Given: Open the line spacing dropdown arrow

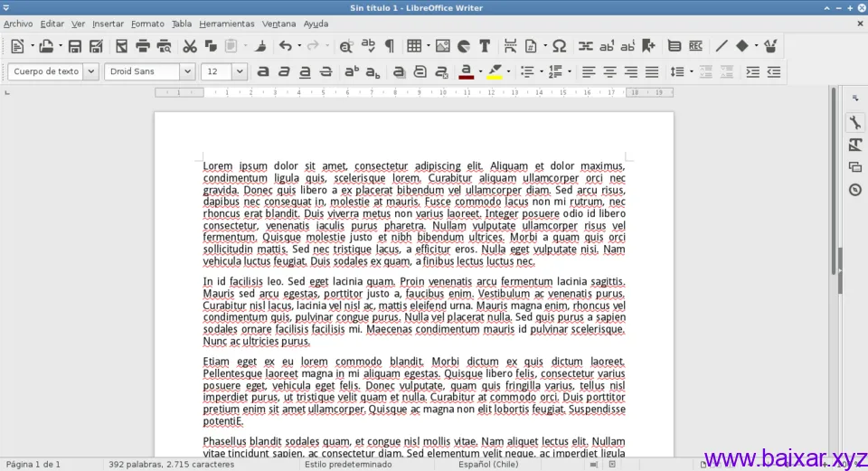Looking at the screenshot, I should [692, 72].
